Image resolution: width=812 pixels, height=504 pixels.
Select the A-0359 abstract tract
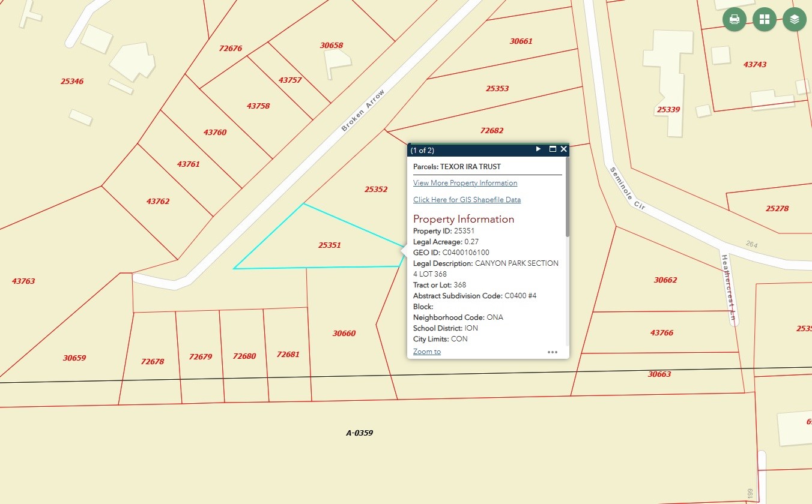pyautogui.click(x=360, y=433)
